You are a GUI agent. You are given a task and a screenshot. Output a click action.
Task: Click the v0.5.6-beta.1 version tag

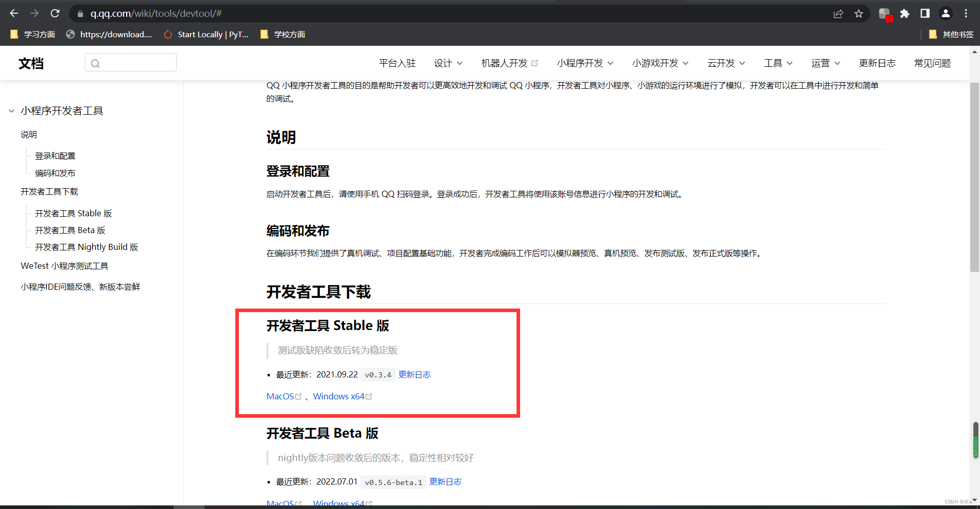coord(394,482)
